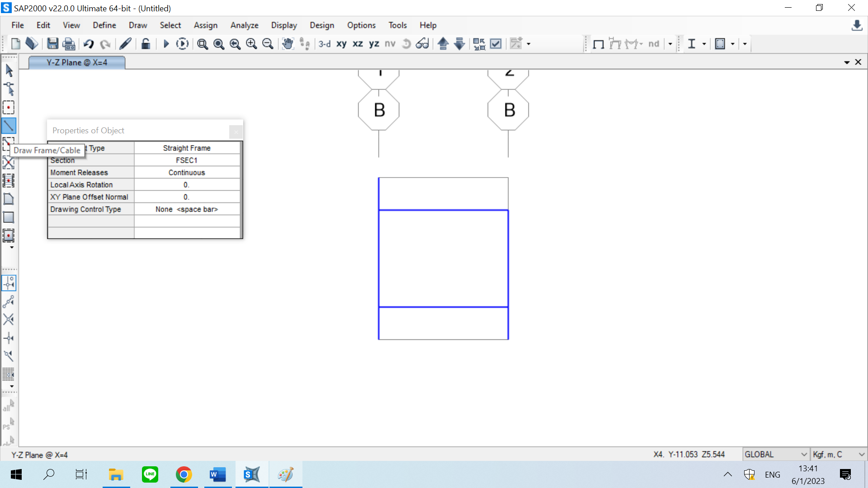Select the Draw Rectangular Area tool

[x=9, y=217]
